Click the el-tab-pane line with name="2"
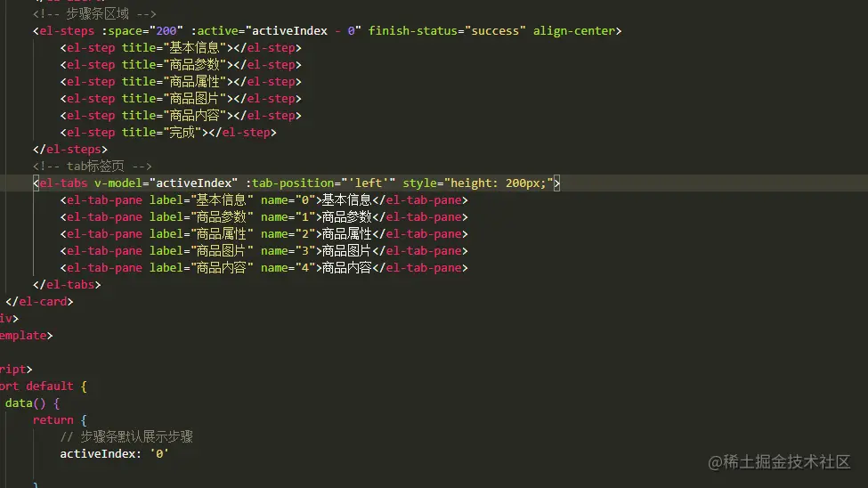 264,233
